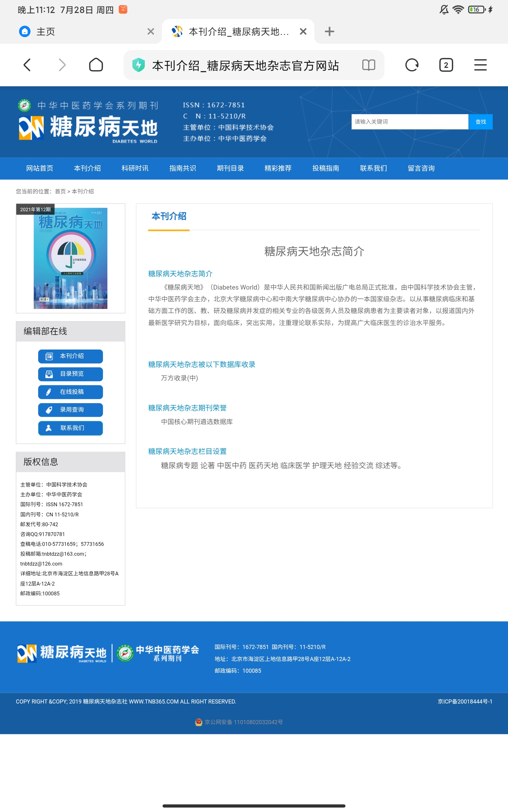Click the 糖尿病天地杂志期刊荣誉 heading
Viewport: 508px width, 812px height.
187,408
